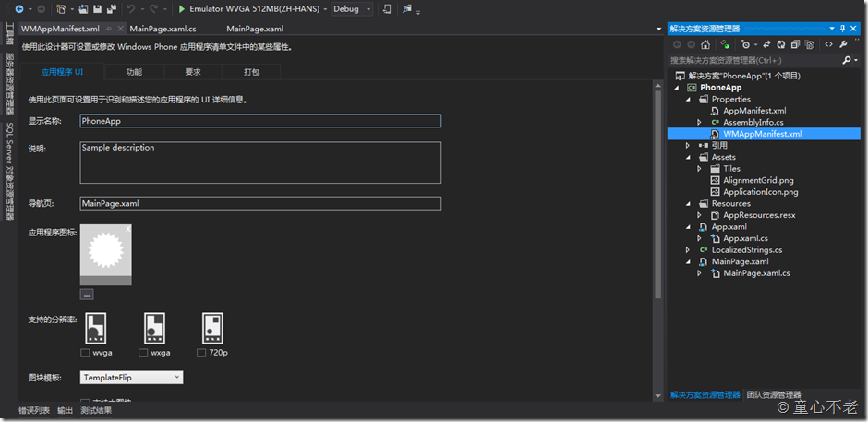The height and width of the screenshot is (422, 868).
Task: Click the Redo toolbar icon
Action: tap(153, 9)
